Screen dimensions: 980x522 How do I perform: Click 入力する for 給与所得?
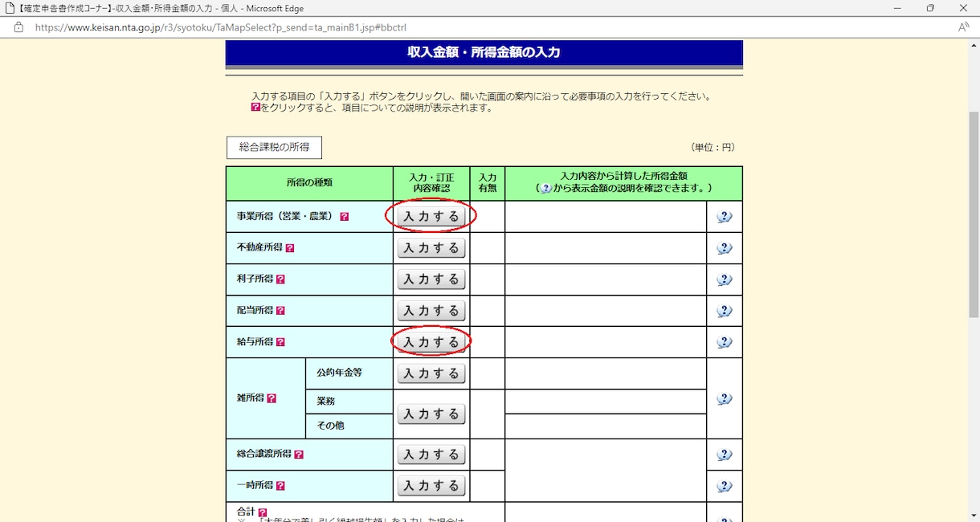click(431, 342)
